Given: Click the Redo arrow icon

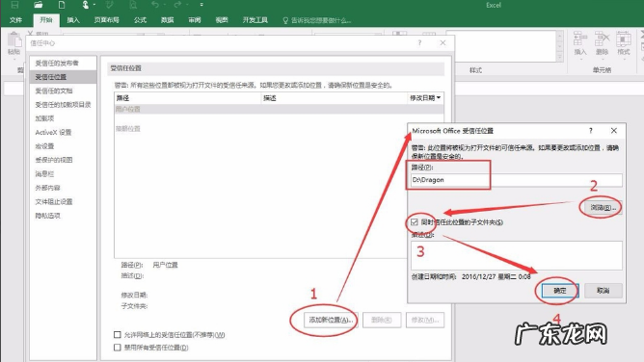Looking at the screenshot, I should (x=177, y=5).
